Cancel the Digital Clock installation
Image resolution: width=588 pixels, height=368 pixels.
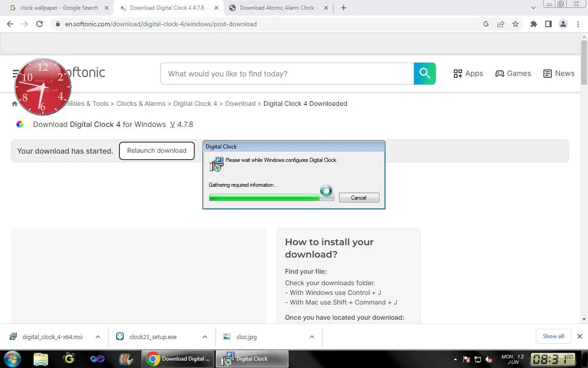[359, 198]
